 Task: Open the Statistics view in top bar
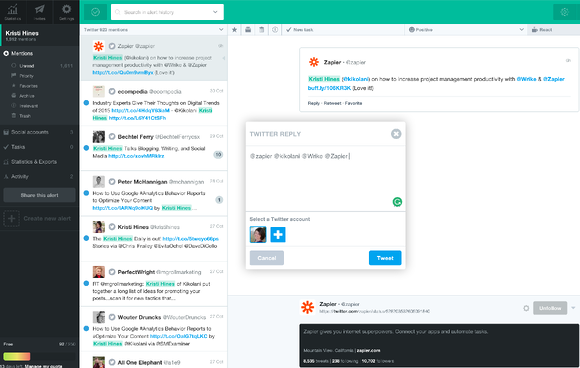[x=13, y=12]
